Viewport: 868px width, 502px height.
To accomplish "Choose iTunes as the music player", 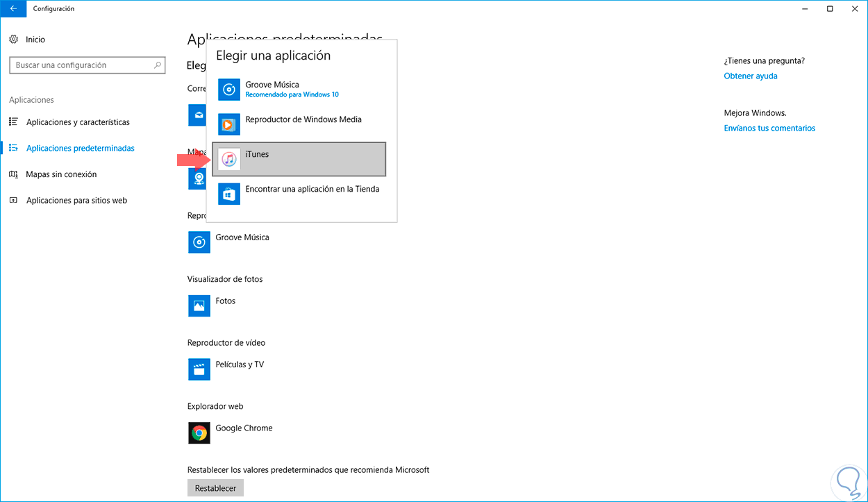I will 299,159.
